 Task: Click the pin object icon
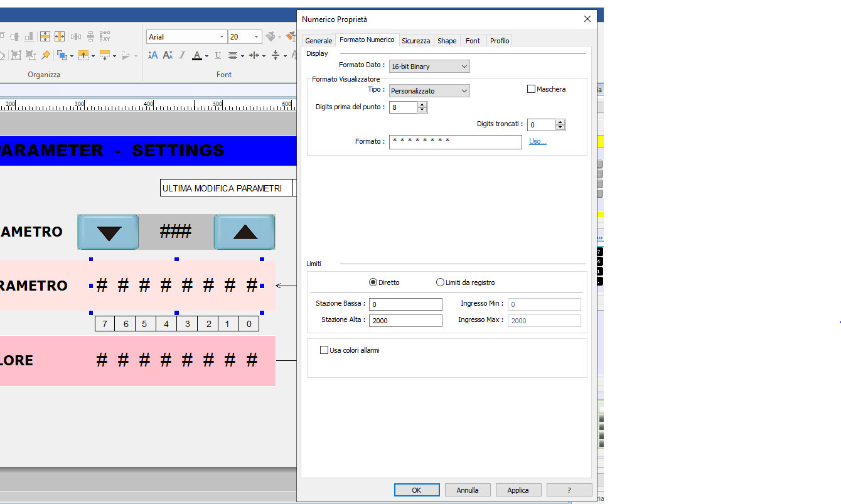pos(46,55)
